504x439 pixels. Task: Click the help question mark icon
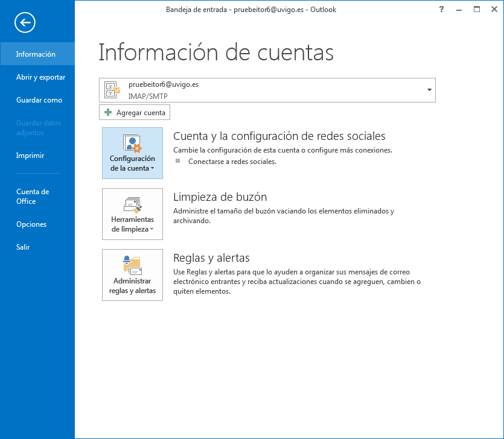(x=442, y=9)
